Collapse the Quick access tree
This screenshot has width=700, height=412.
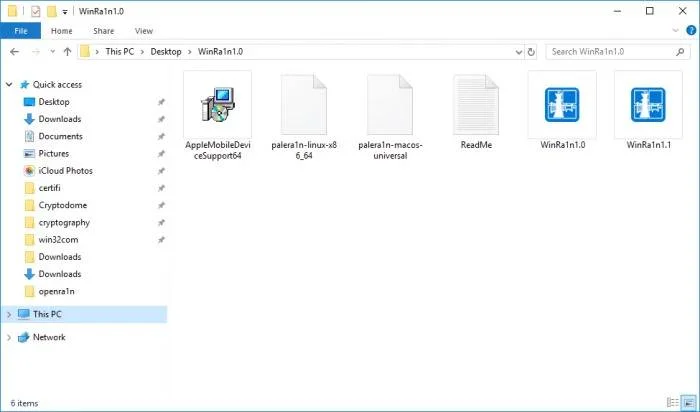click(x=8, y=84)
